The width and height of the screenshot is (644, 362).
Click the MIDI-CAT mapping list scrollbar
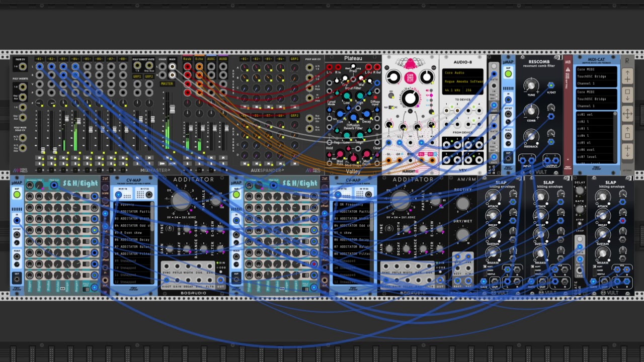pyautogui.click(x=615, y=136)
